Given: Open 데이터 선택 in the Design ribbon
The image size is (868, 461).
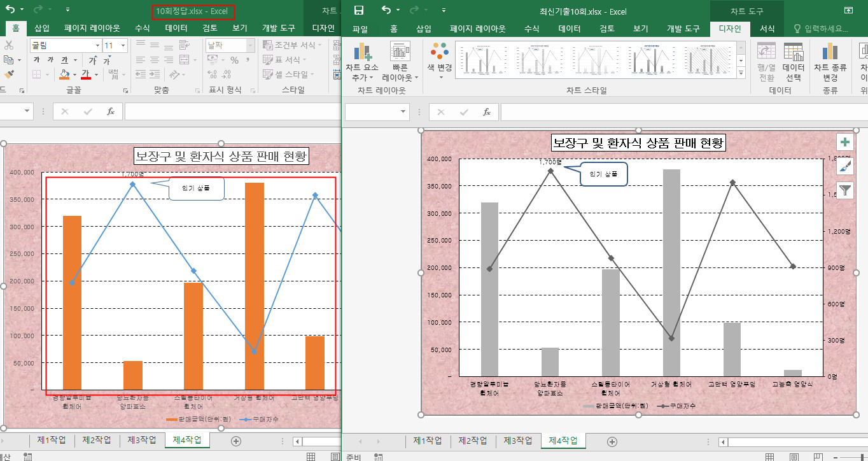Looking at the screenshot, I should click(x=794, y=63).
